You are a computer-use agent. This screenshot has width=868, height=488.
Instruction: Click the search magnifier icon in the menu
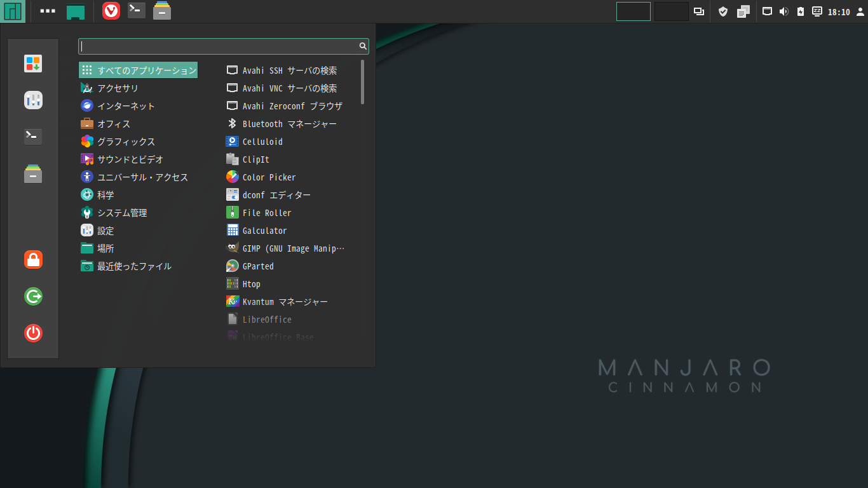coord(363,46)
